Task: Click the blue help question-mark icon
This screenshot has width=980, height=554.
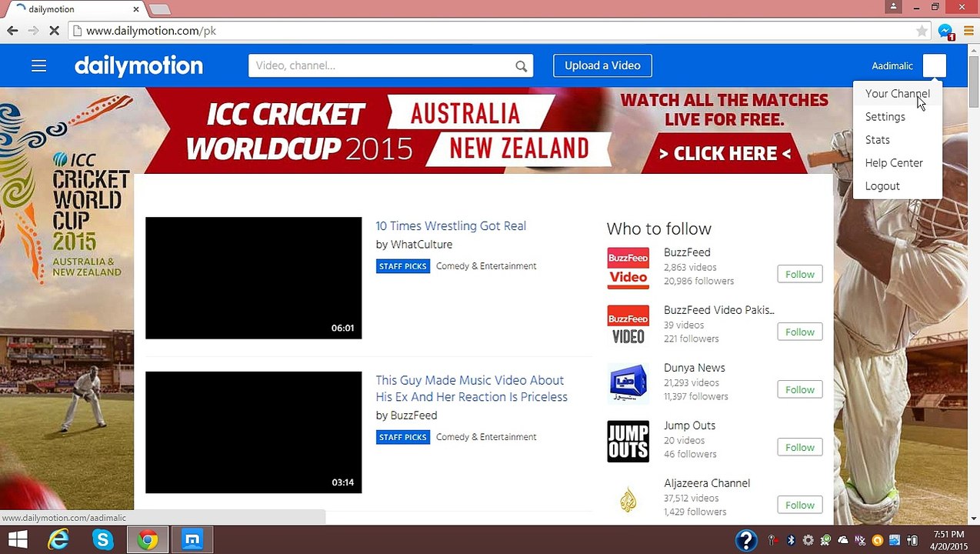Action: pyautogui.click(x=746, y=540)
